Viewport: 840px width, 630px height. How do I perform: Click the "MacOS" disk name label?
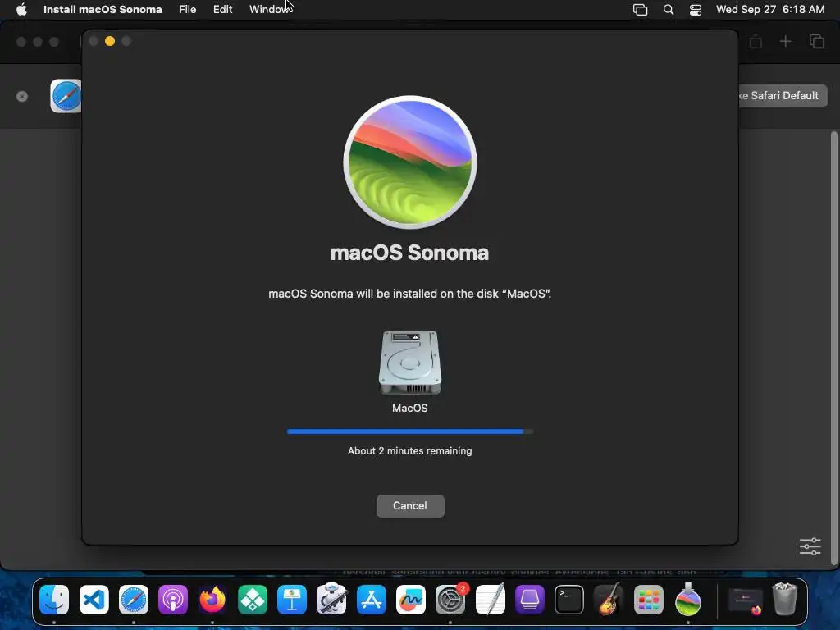[x=410, y=409]
